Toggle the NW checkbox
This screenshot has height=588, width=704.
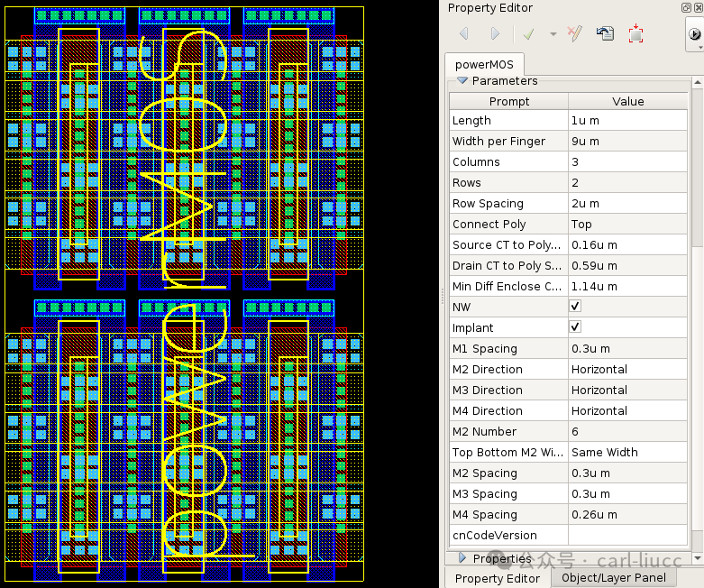tap(575, 306)
